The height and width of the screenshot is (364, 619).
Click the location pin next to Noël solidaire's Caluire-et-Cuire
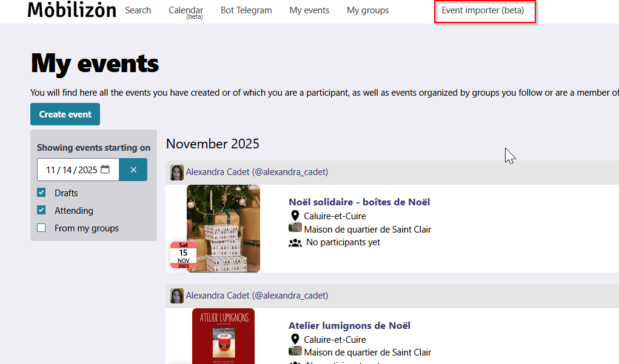295,216
